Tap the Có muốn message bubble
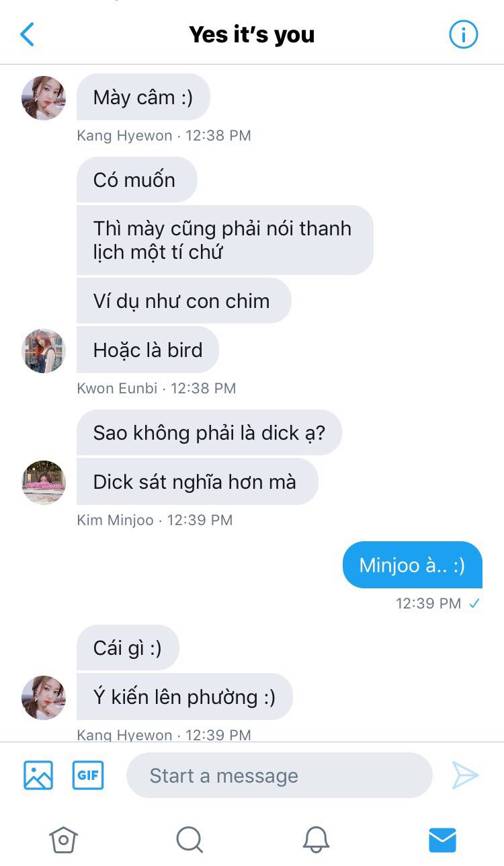This screenshot has height=866, width=504. [x=137, y=180]
